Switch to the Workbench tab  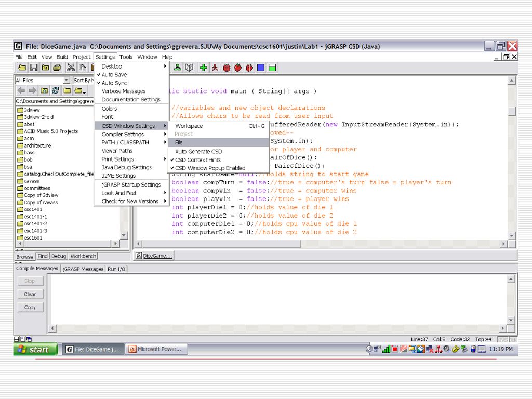pos(83,256)
